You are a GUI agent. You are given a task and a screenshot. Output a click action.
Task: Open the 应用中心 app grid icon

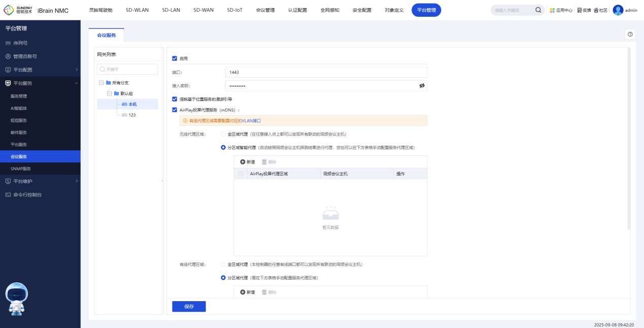coord(553,10)
